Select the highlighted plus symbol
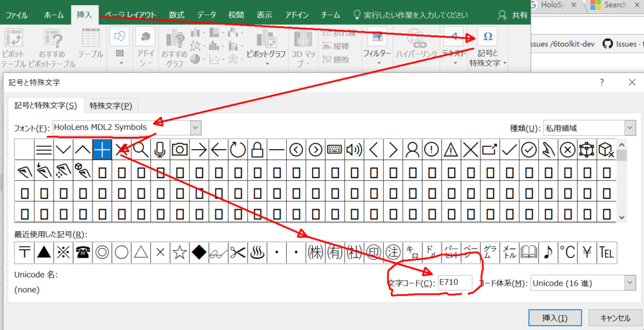 coord(103,150)
